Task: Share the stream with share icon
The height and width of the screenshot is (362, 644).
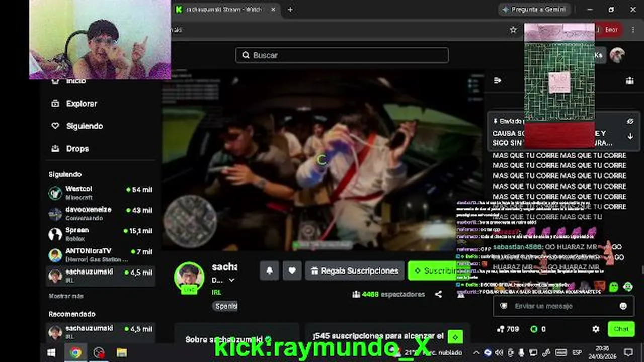Action: coord(438,294)
